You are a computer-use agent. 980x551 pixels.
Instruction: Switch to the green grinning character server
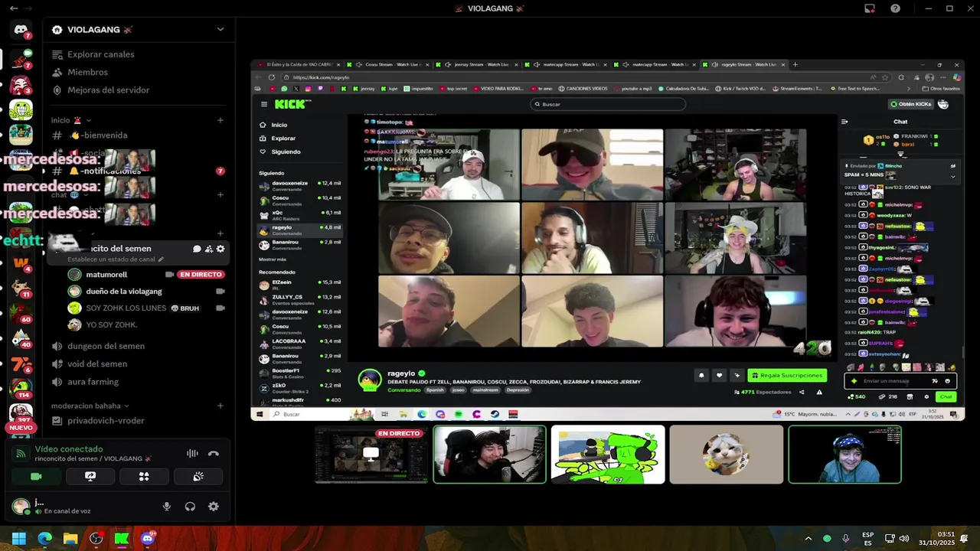(21, 110)
